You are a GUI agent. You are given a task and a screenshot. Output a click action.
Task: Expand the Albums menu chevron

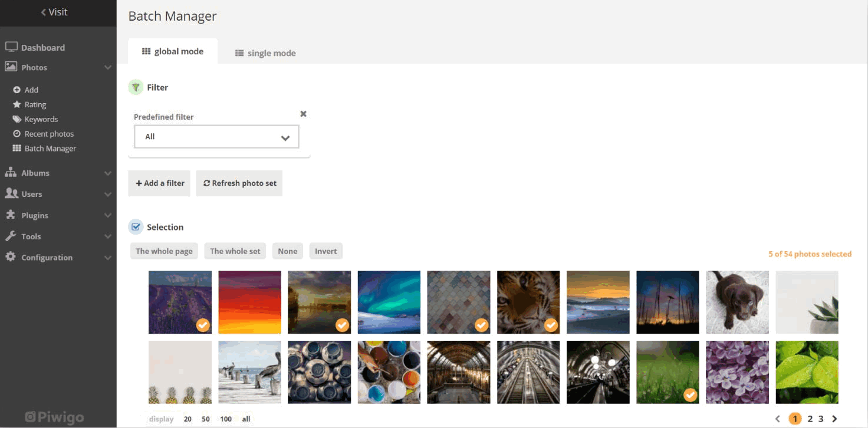[x=108, y=173]
